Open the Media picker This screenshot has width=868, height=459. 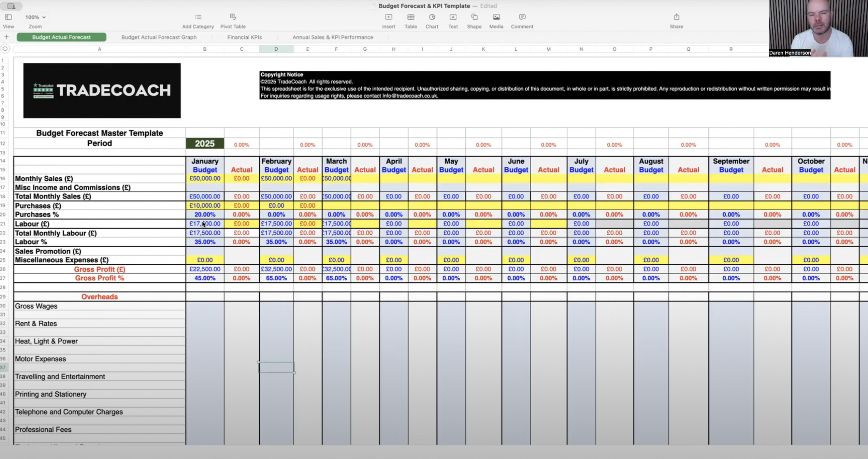point(496,17)
